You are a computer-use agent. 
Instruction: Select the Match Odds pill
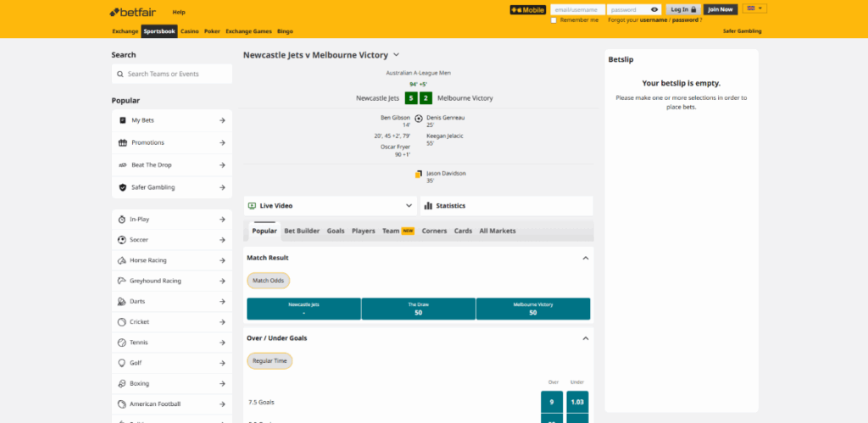tap(268, 281)
